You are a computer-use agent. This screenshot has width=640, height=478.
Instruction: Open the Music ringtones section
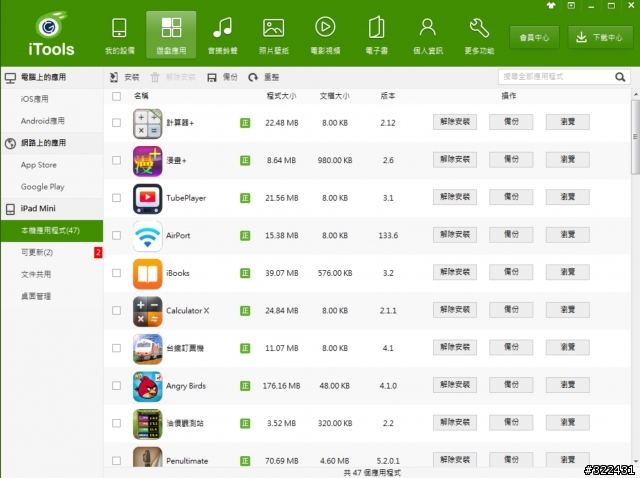point(222,36)
